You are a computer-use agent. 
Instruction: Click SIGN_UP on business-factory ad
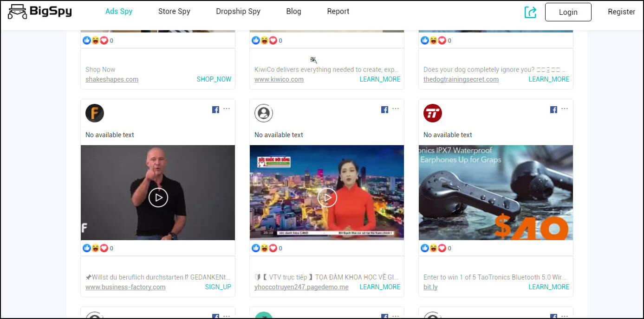click(x=218, y=287)
